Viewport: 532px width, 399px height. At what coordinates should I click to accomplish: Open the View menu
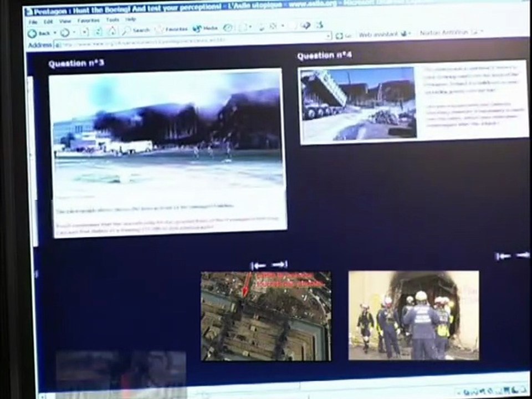click(x=65, y=21)
